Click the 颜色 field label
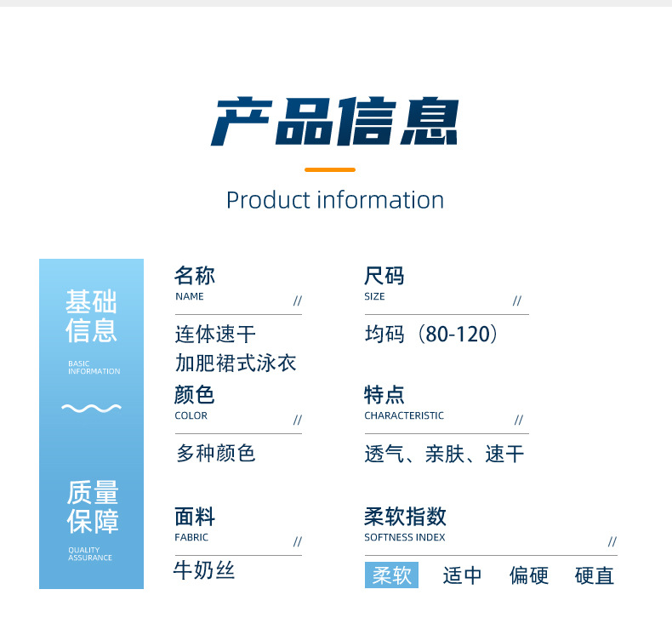This screenshot has width=672, height=618. pos(194,395)
